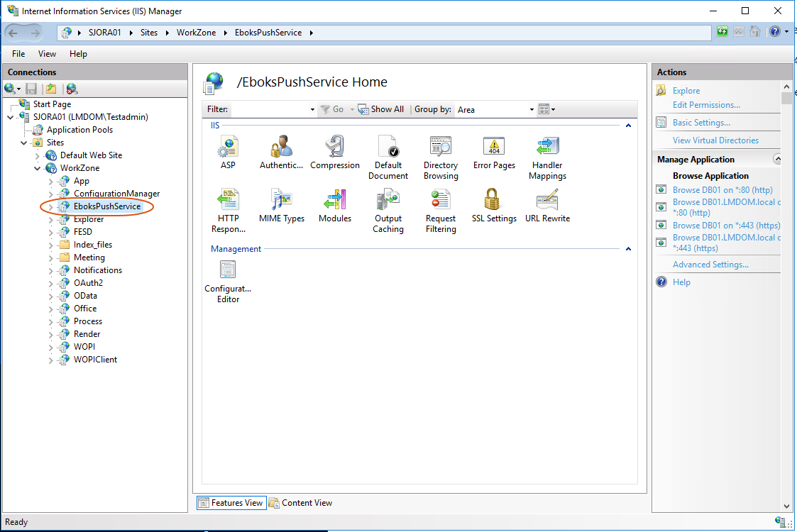Open Basic Settings action
The image size is (797, 532).
click(701, 123)
